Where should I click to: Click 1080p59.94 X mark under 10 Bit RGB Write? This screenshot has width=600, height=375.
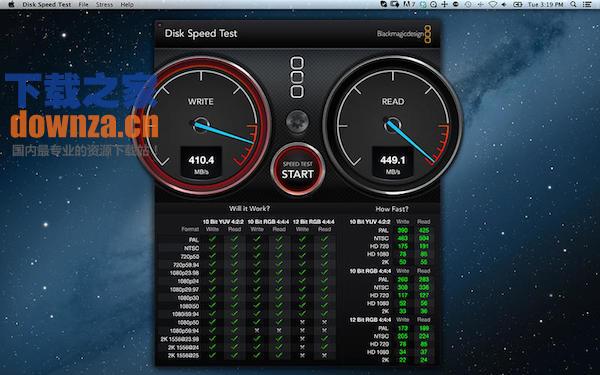(x=257, y=330)
